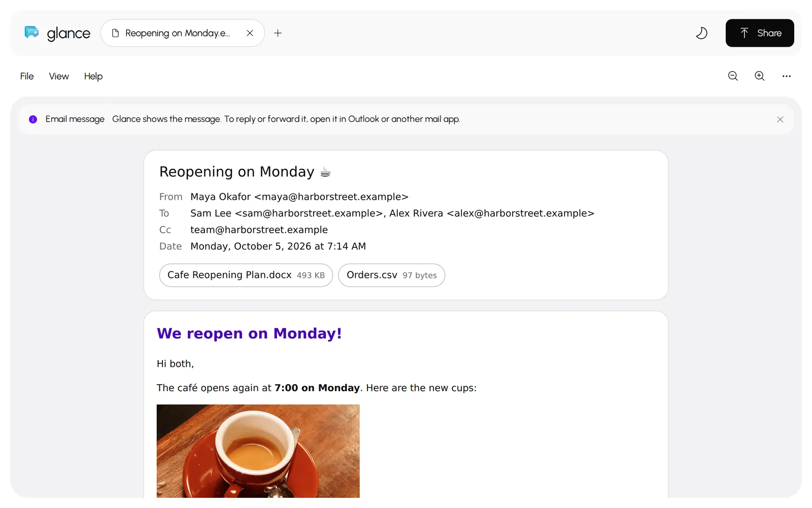Click the espresso cup image
This screenshot has width=812, height=508.
coord(258,451)
